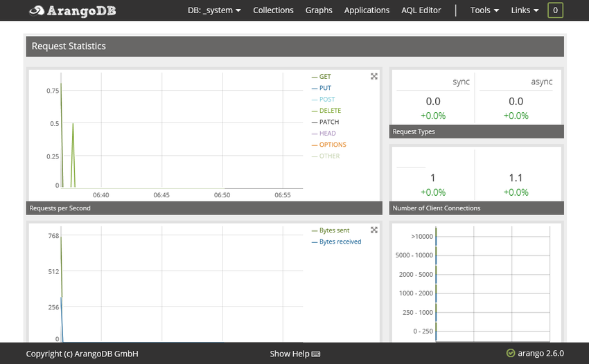Click the sync column label

pyautogui.click(x=461, y=82)
